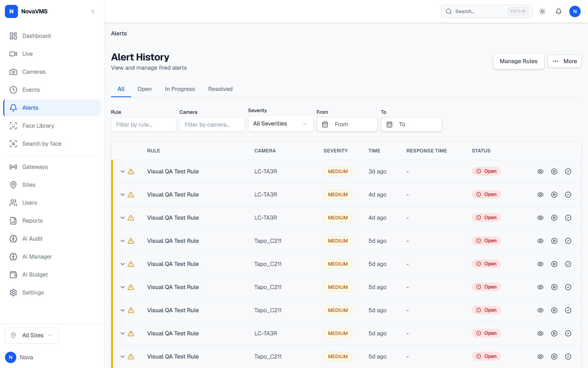Viewport: 588px width, 368px height.
Task: Open the To date picker
Action: (411, 124)
